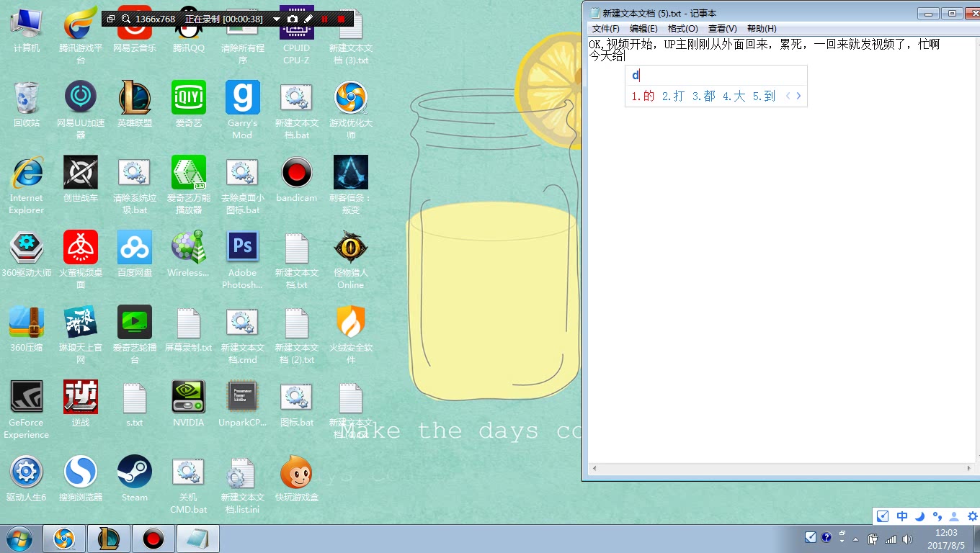Click the recorder's magnifier icon

tap(126, 19)
